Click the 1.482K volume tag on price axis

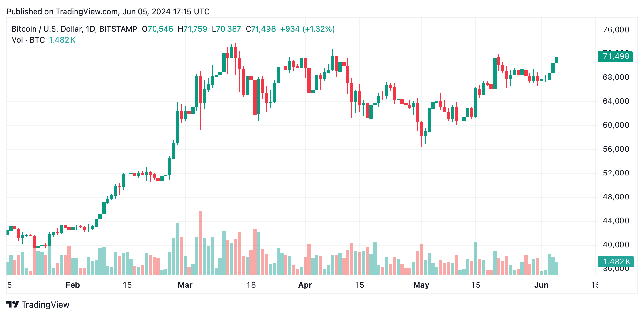[x=615, y=262]
